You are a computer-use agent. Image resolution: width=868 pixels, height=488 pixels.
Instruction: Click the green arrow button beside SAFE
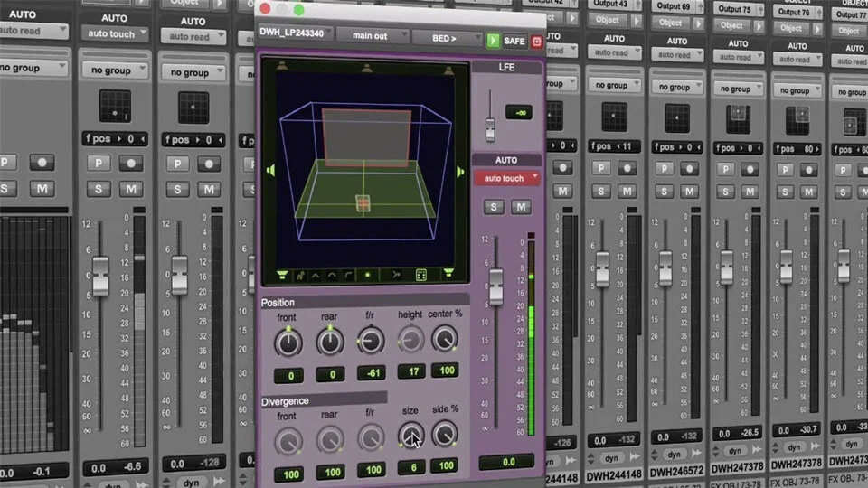(x=493, y=41)
